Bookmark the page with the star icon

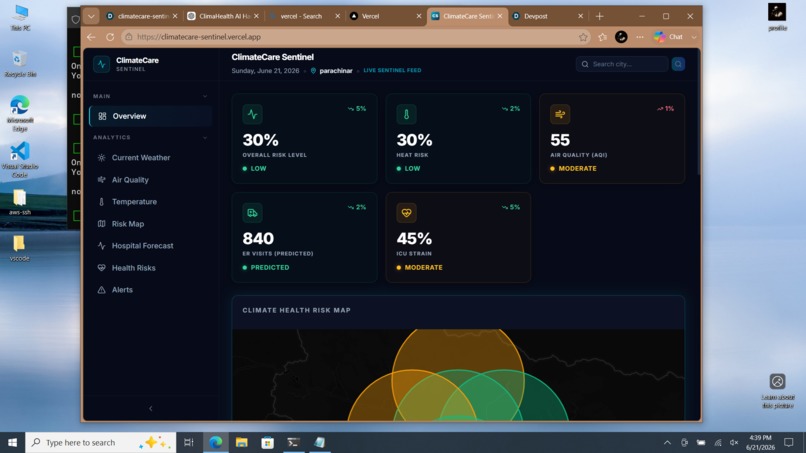tap(583, 37)
